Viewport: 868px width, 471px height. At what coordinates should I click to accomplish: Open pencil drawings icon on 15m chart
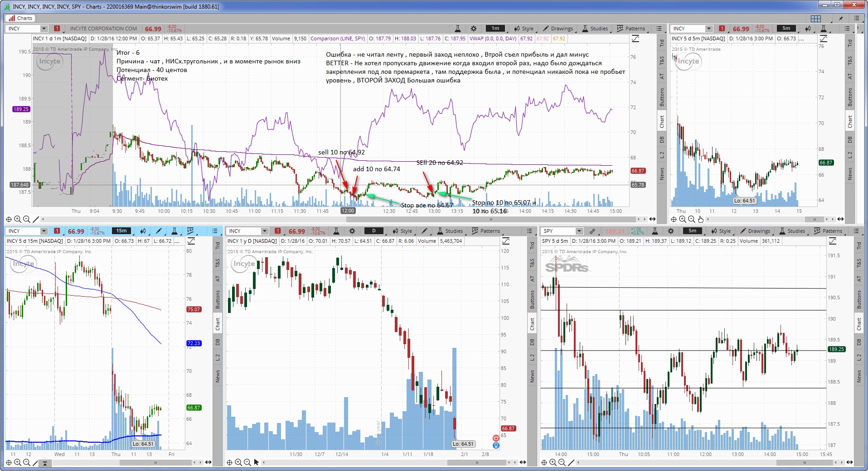click(x=159, y=231)
